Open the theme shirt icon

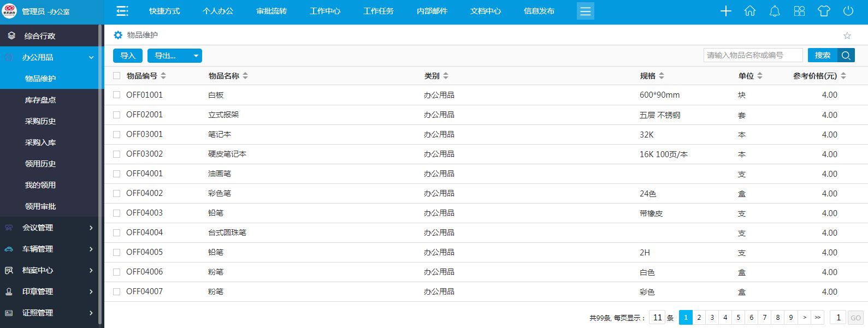coord(824,11)
